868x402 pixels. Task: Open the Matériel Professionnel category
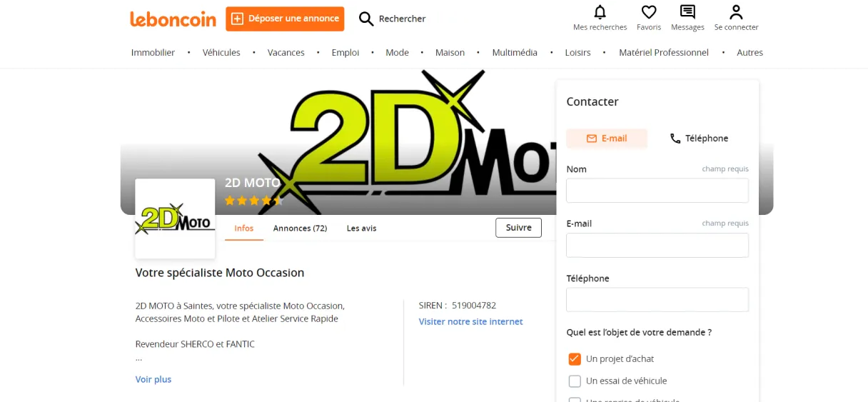coord(664,52)
